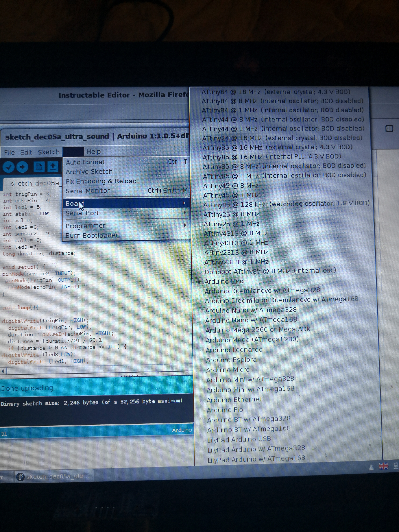Click the network icon in system tray

click(396, 466)
